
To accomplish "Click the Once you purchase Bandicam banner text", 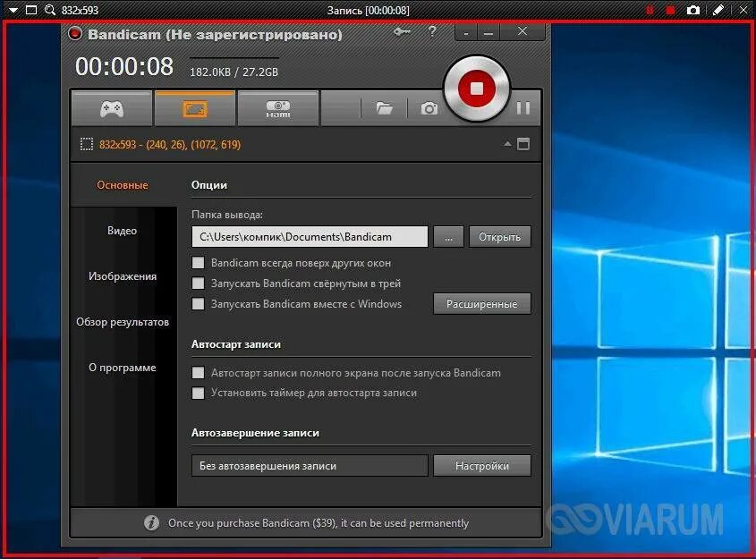I will click(319, 523).
